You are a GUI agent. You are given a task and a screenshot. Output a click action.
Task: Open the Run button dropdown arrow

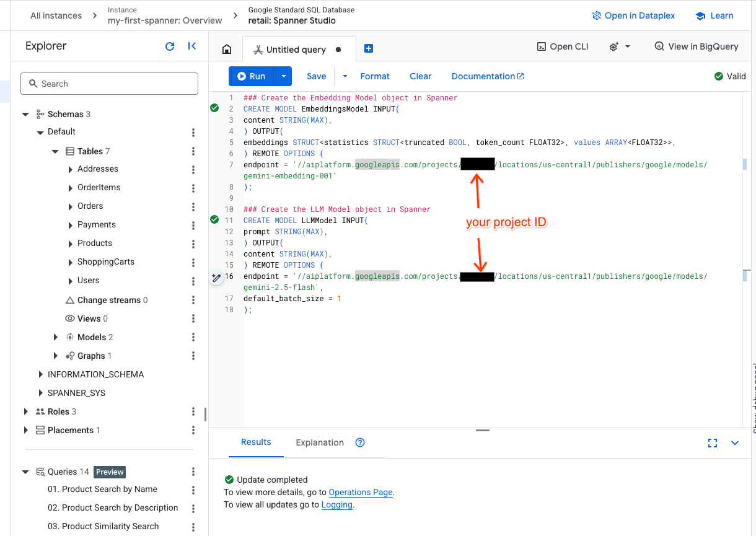coord(283,76)
